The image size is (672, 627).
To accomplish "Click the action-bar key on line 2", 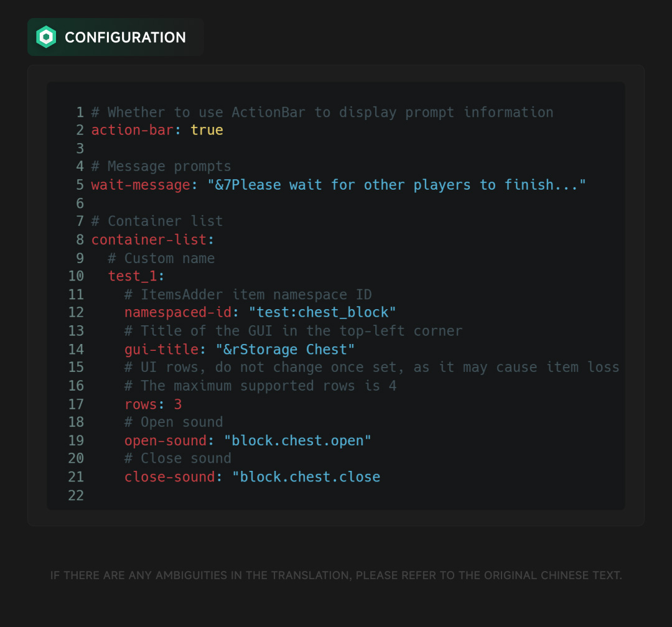I will click(x=132, y=130).
